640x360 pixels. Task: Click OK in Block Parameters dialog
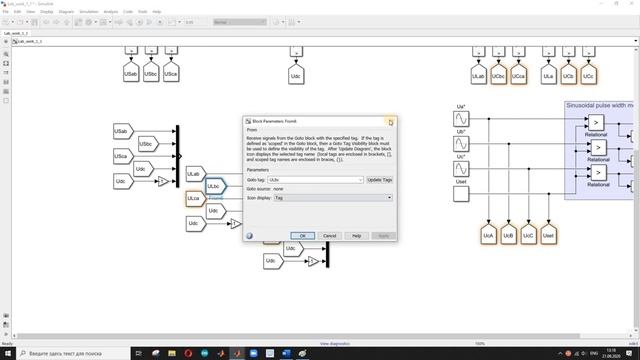point(302,236)
